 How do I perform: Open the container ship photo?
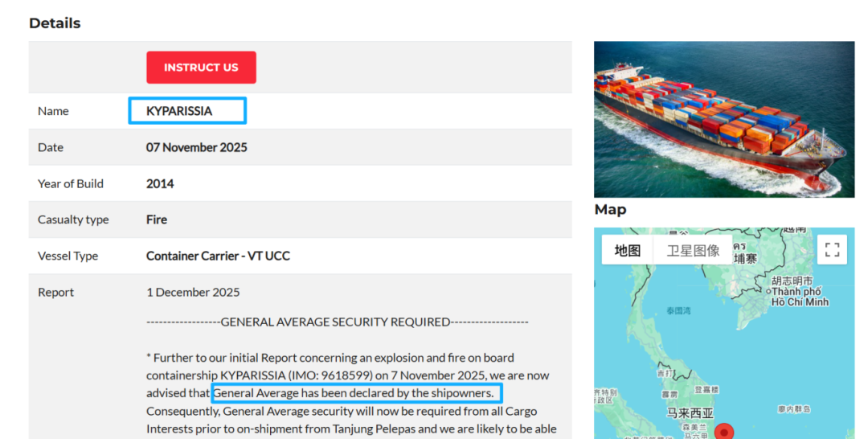tap(723, 119)
